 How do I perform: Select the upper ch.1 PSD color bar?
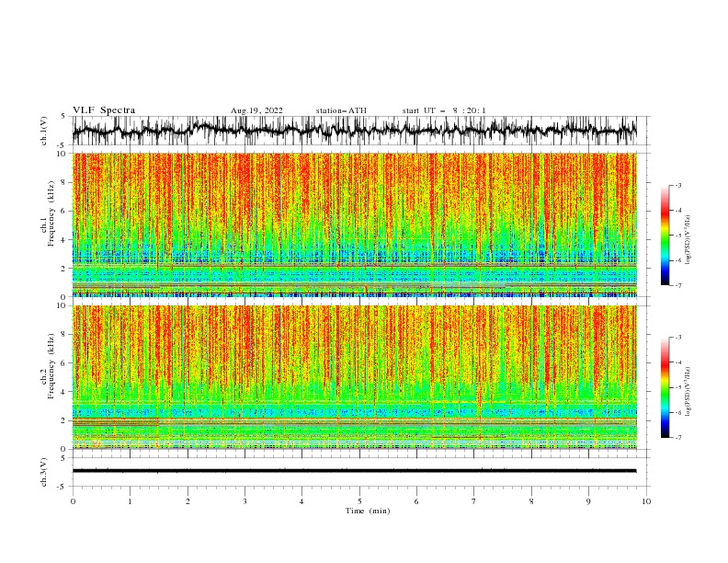[665, 236]
